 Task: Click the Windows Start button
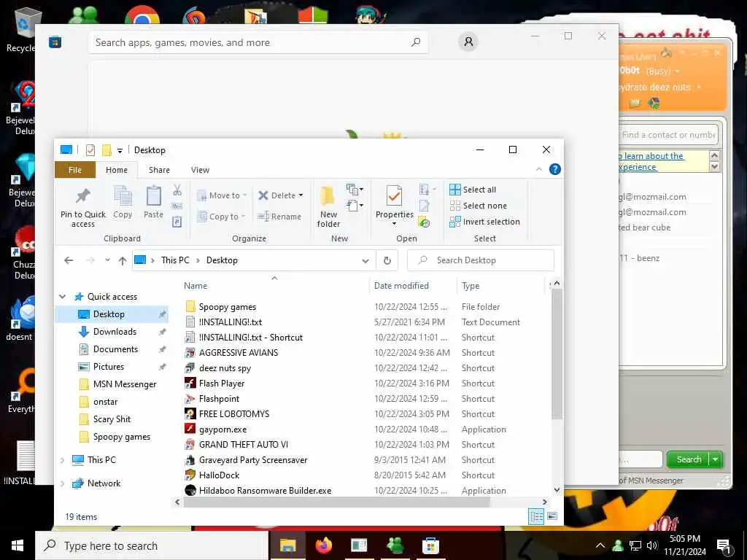coord(18,545)
